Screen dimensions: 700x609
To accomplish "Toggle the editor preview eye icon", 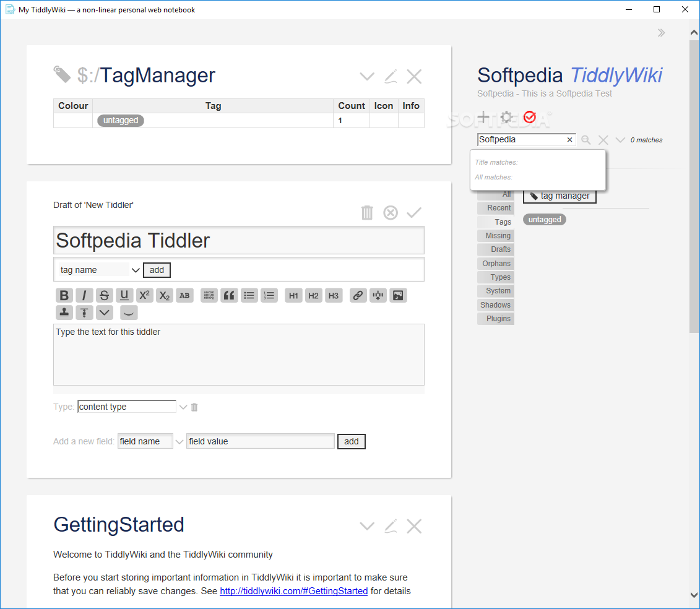I will point(129,312).
